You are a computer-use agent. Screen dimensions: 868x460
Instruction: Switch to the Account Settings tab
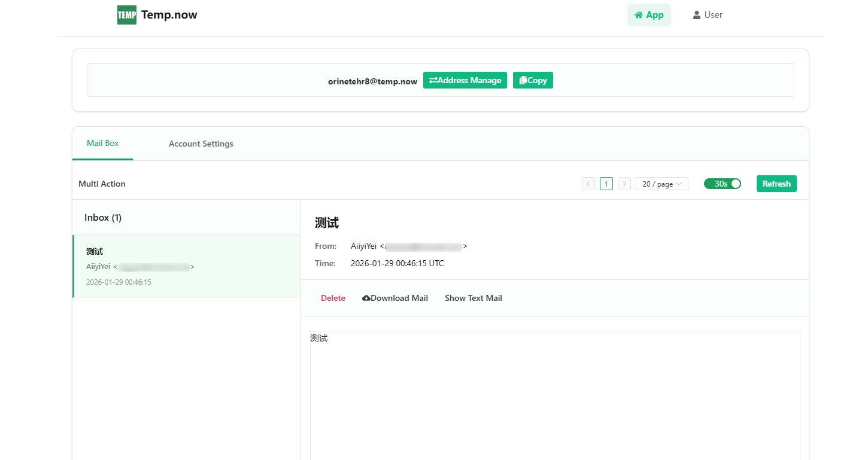tap(201, 144)
